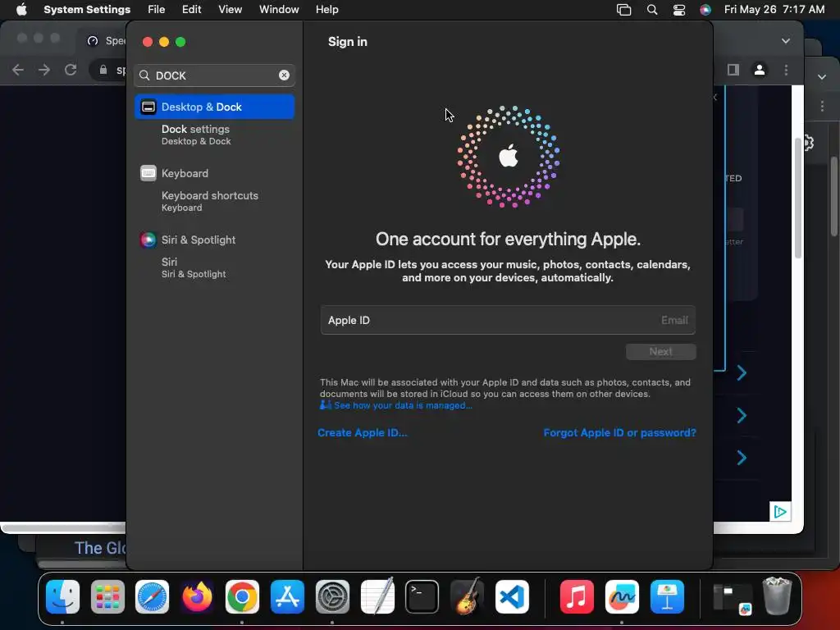Click the first blue chevron in the browser page
The height and width of the screenshot is (630, 840).
742,373
